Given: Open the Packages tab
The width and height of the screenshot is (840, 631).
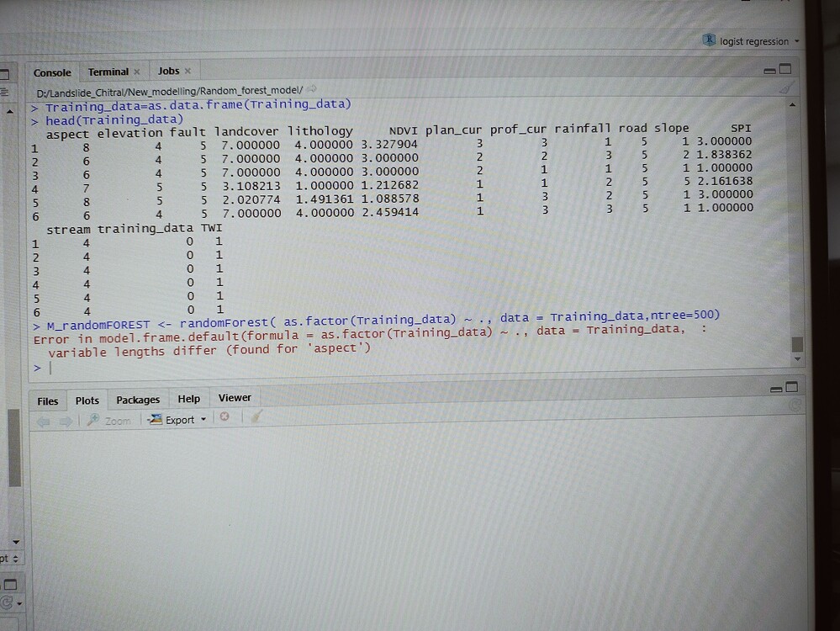Looking at the screenshot, I should (x=137, y=399).
